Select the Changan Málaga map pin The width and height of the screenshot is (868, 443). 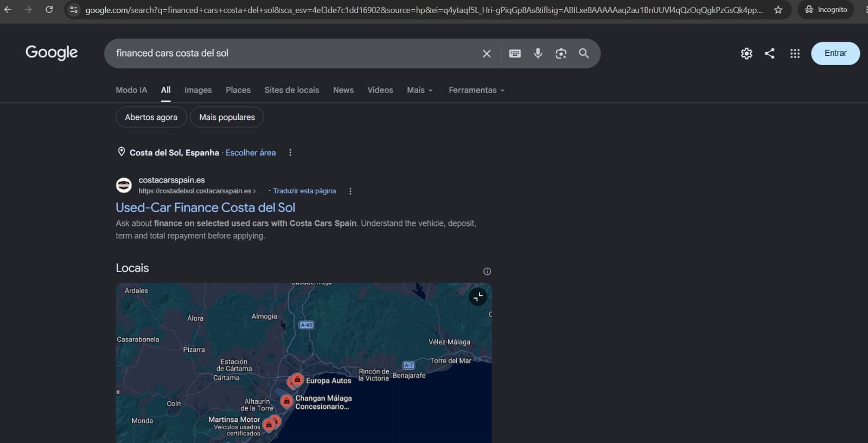pyautogui.click(x=286, y=401)
